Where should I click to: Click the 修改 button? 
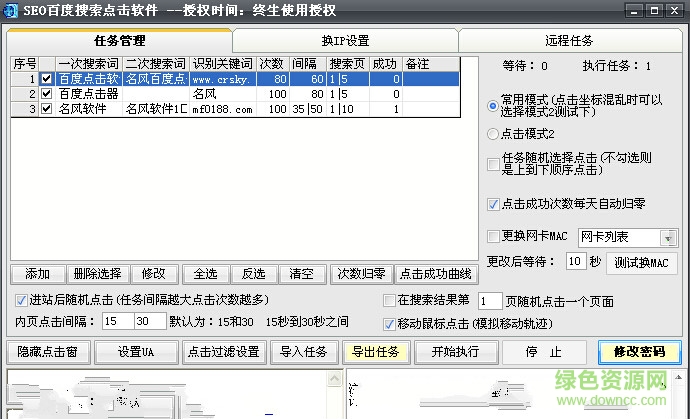point(154,274)
